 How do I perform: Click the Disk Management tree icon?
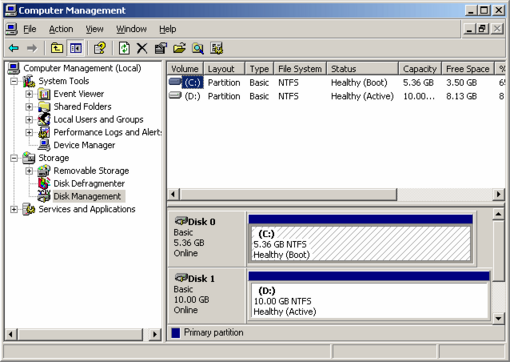44,196
